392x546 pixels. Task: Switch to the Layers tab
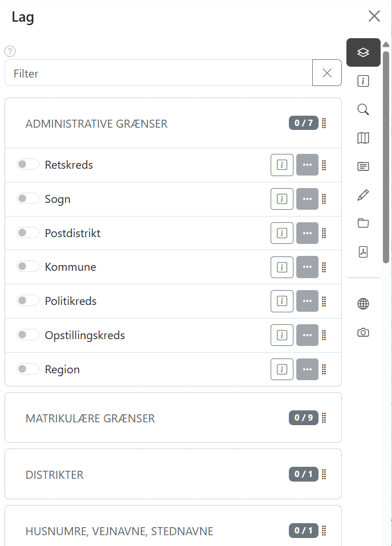(363, 52)
